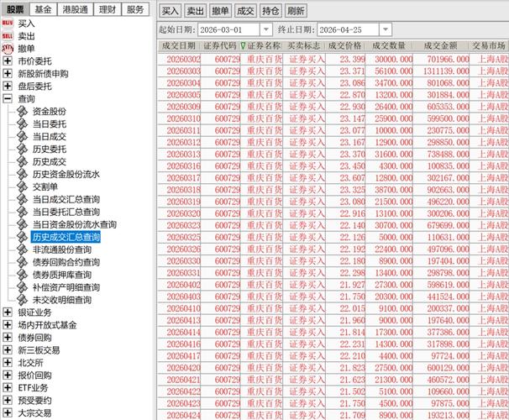The height and width of the screenshot is (420, 509).
Task: Click the 成交 toolbar button
Action: (x=245, y=11)
